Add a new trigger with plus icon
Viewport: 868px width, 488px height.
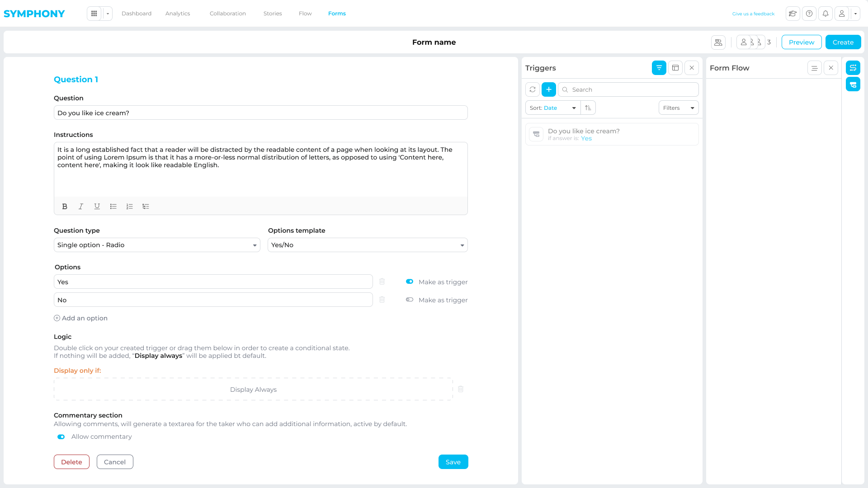[x=549, y=89]
